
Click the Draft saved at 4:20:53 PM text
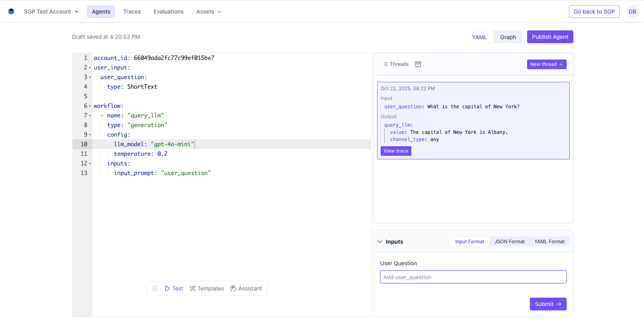pos(106,37)
